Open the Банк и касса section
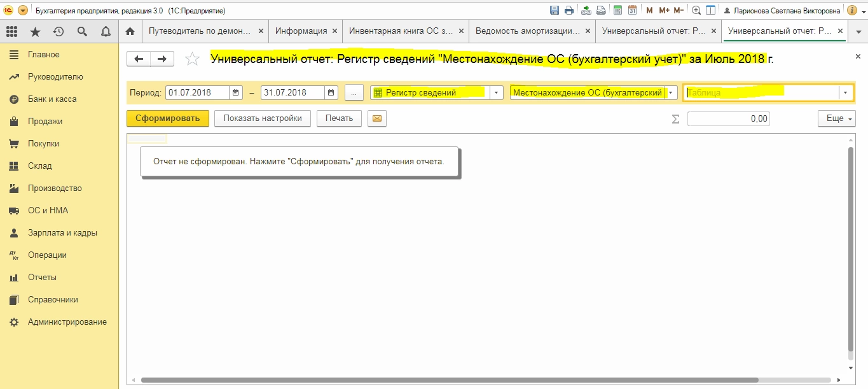This screenshot has width=868, height=389. [x=59, y=99]
